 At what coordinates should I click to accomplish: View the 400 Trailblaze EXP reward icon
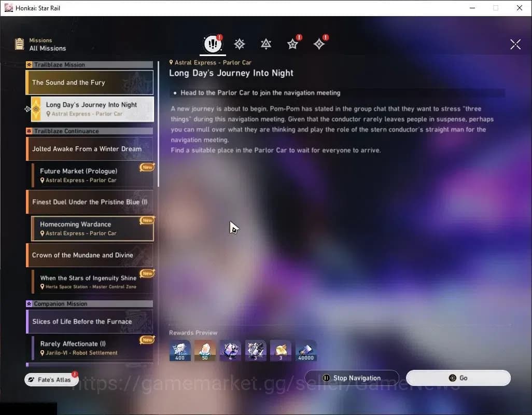[x=180, y=351]
